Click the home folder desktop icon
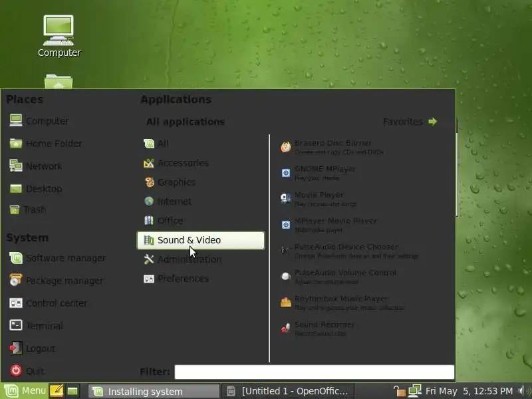Screen dimensions: 532x399 (x=59, y=82)
